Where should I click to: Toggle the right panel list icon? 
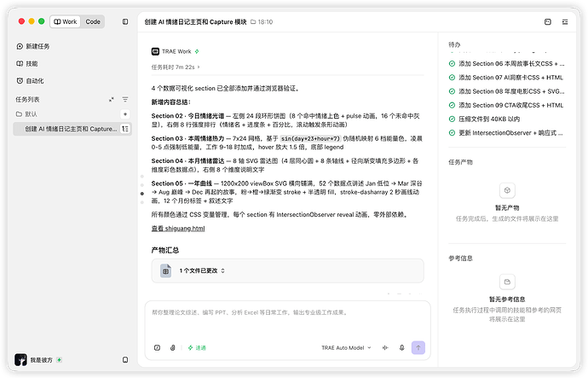pos(565,22)
